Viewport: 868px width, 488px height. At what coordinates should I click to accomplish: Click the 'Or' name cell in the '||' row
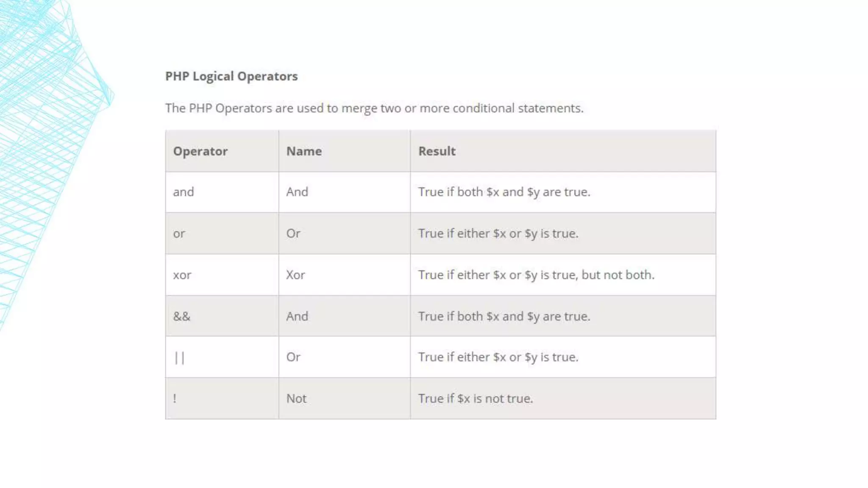point(345,357)
